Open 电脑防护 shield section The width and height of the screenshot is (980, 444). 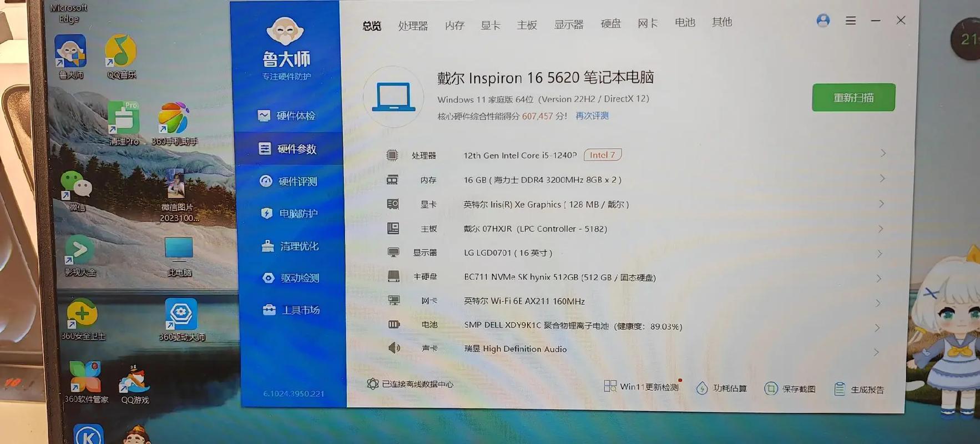coord(290,214)
